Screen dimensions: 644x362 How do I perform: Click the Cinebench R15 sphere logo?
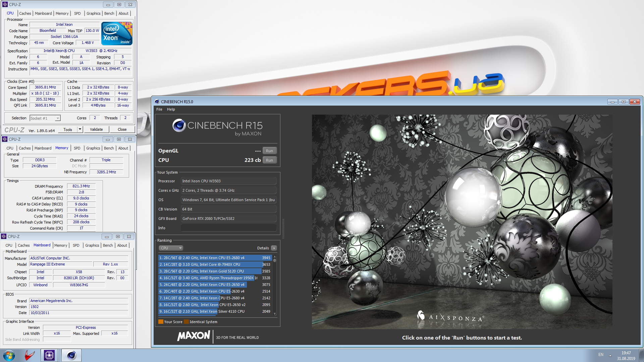click(179, 125)
